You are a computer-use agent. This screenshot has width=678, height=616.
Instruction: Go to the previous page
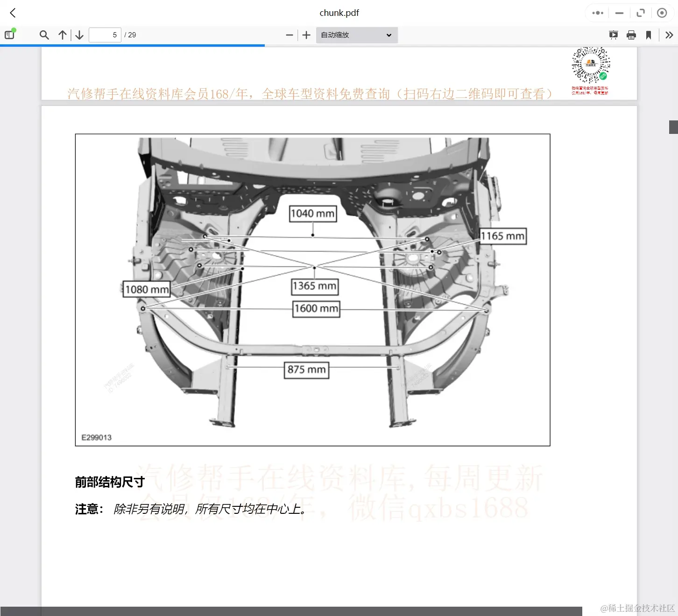(x=62, y=35)
